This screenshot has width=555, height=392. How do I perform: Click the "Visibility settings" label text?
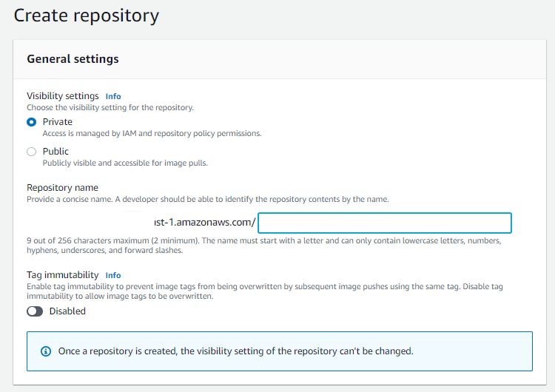coord(63,96)
